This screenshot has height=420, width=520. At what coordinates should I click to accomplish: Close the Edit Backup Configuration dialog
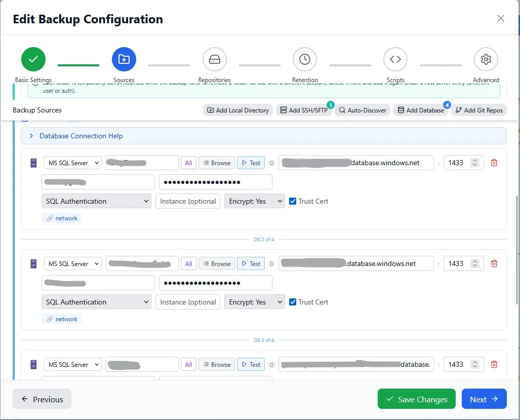coord(500,18)
